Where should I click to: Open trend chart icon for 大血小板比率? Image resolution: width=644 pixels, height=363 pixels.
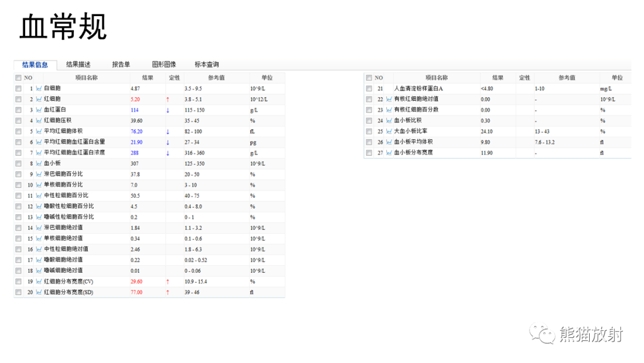point(389,131)
